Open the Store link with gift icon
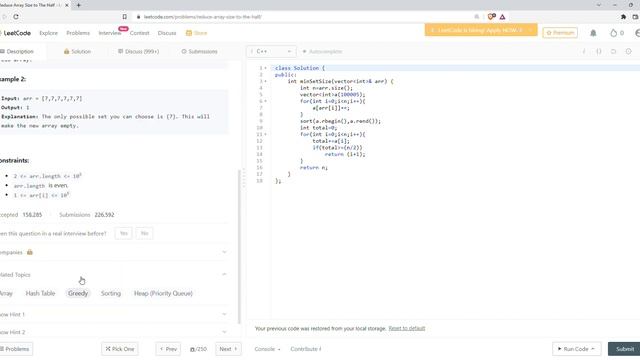640x360 pixels. (x=196, y=33)
